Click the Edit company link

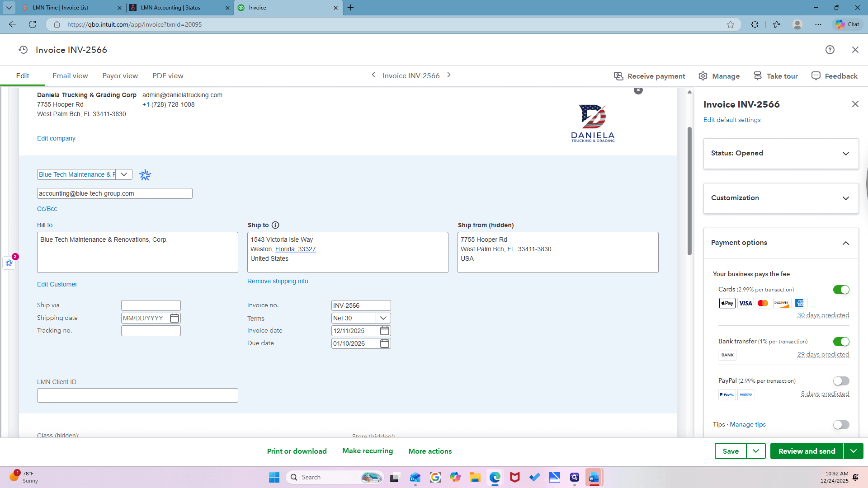pos(56,138)
